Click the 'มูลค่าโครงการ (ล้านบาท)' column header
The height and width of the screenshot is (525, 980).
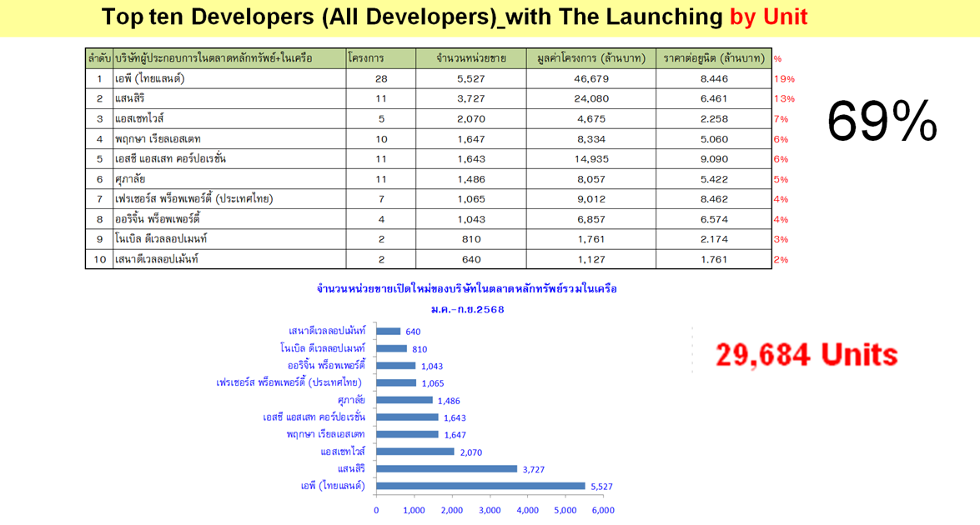pyautogui.click(x=591, y=58)
